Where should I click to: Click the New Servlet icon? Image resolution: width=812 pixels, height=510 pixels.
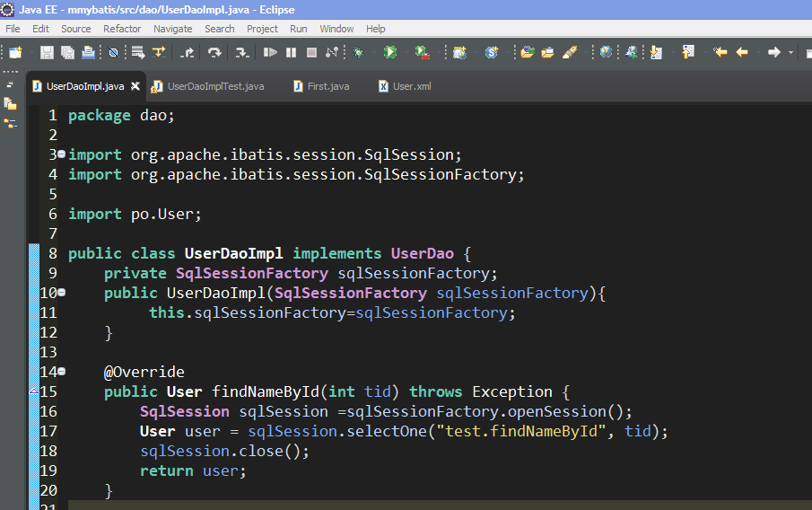[492, 52]
